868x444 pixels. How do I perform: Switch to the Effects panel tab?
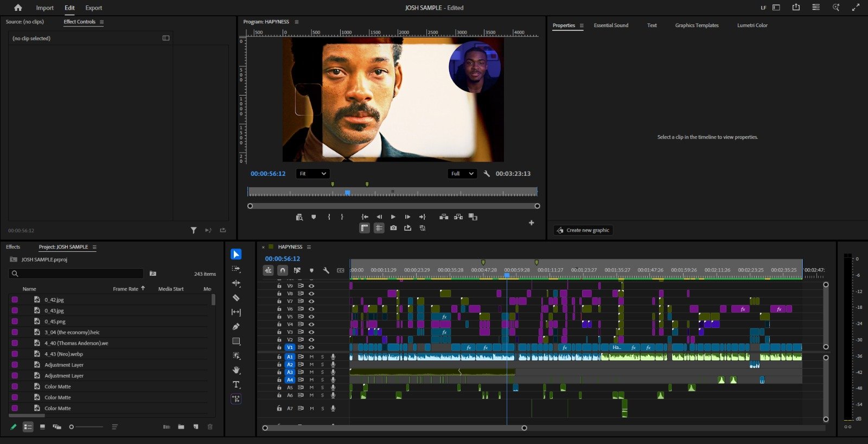[x=13, y=247]
